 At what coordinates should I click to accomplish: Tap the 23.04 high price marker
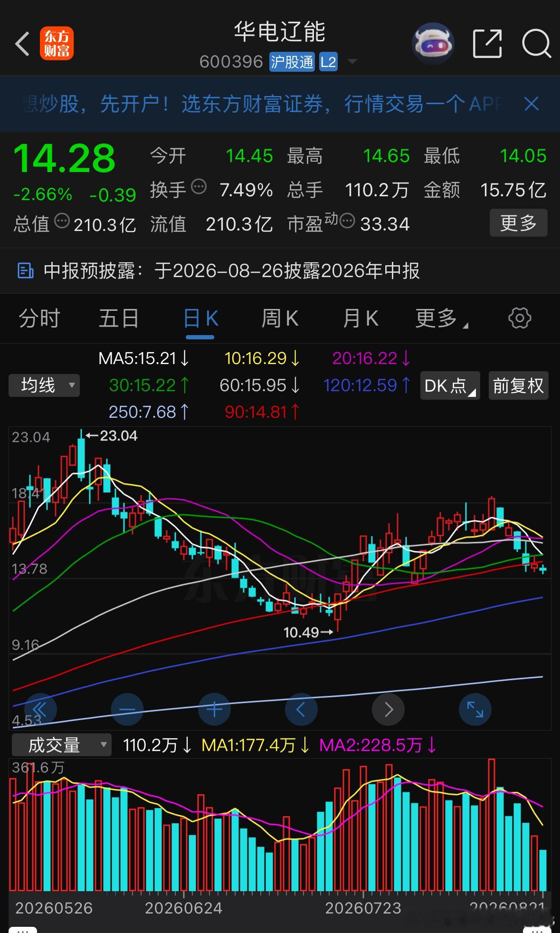coord(113,436)
